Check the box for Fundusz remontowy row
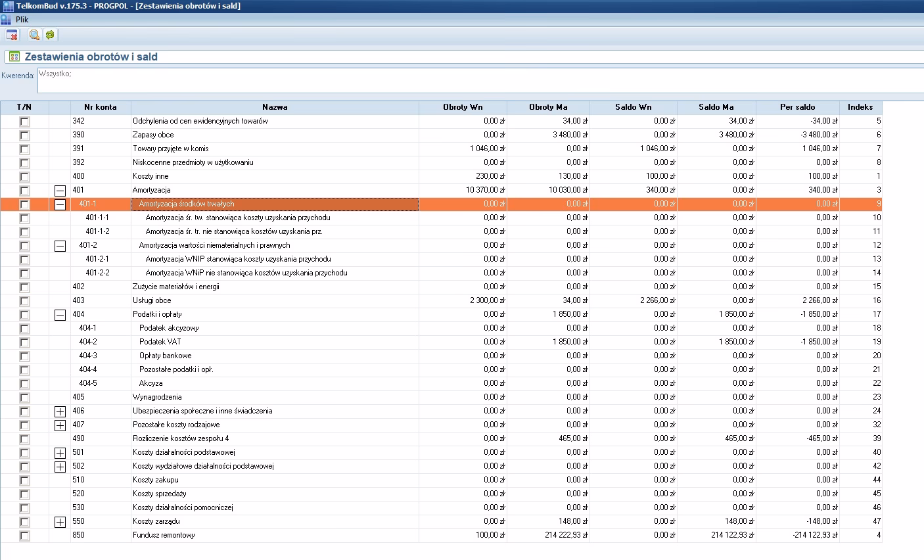This screenshot has width=924, height=560. click(x=24, y=536)
